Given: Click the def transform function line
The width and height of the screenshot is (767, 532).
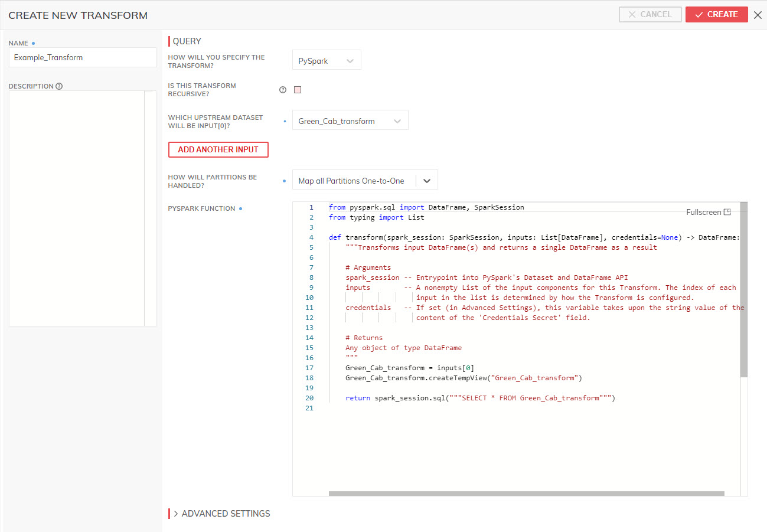Looking at the screenshot, I should (x=534, y=237).
